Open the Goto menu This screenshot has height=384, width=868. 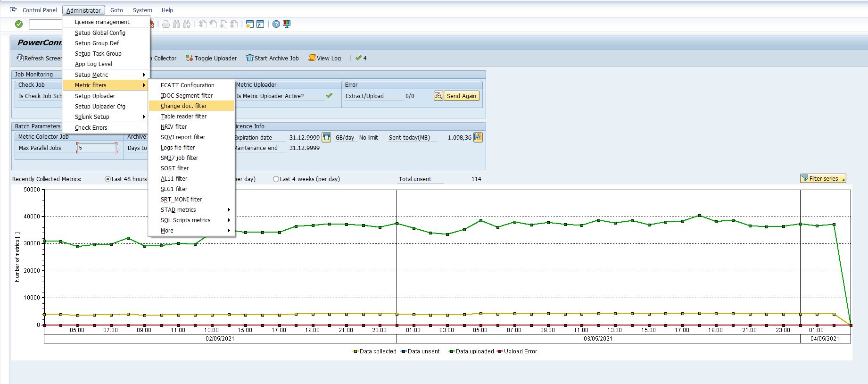click(x=116, y=10)
